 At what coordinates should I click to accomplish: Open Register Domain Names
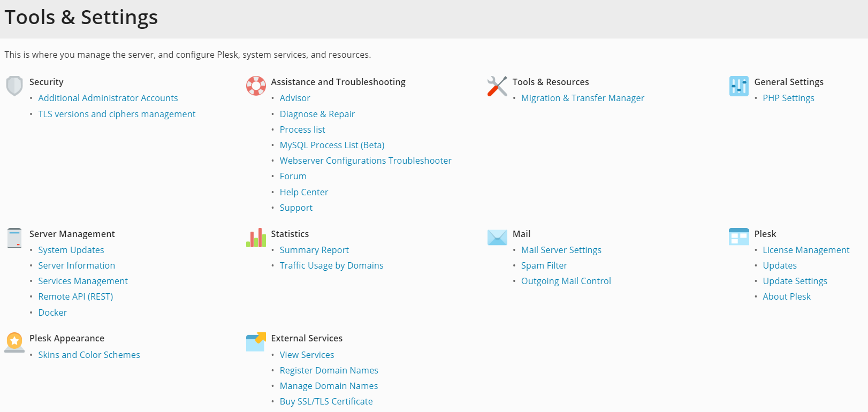point(329,370)
